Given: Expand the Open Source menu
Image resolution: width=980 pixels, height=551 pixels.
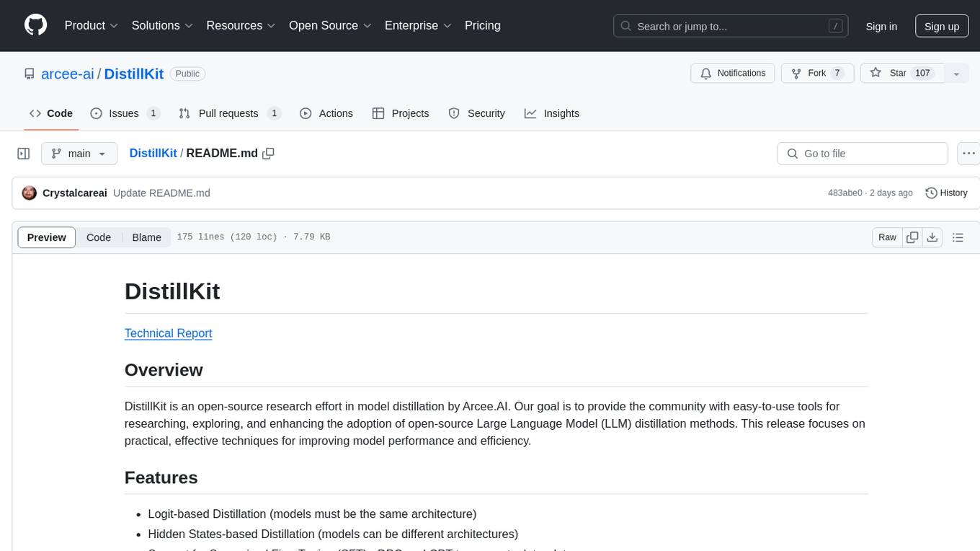Looking at the screenshot, I should coord(330,25).
